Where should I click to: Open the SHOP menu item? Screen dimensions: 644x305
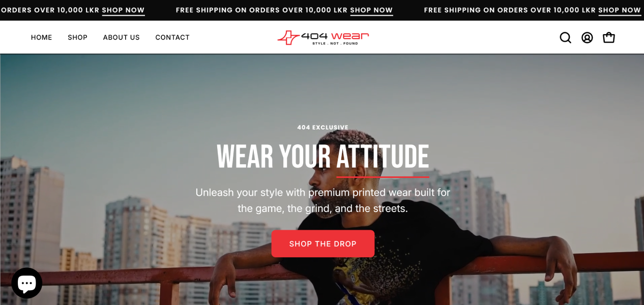(x=78, y=38)
